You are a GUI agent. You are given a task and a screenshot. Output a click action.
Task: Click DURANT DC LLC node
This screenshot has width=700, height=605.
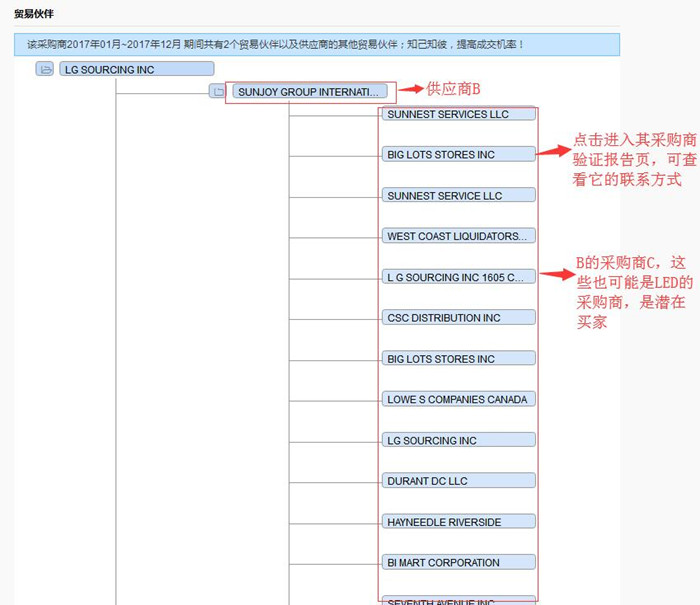pos(459,481)
